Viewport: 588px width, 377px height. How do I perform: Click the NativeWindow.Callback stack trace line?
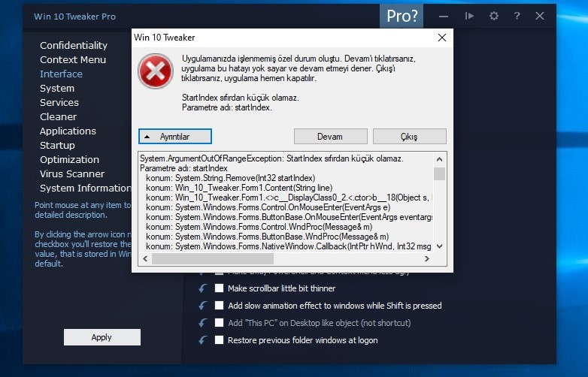(289, 246)
